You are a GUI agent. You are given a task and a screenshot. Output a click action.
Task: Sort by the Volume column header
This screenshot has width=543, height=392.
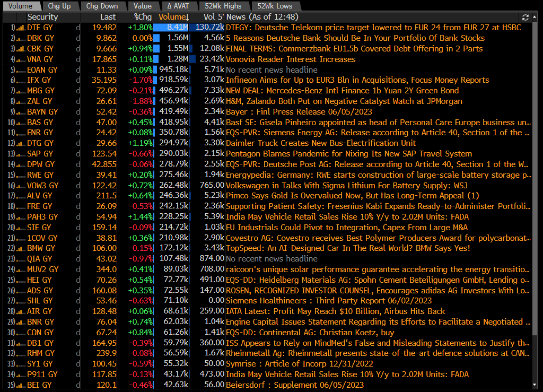click(x=171, y=17)
